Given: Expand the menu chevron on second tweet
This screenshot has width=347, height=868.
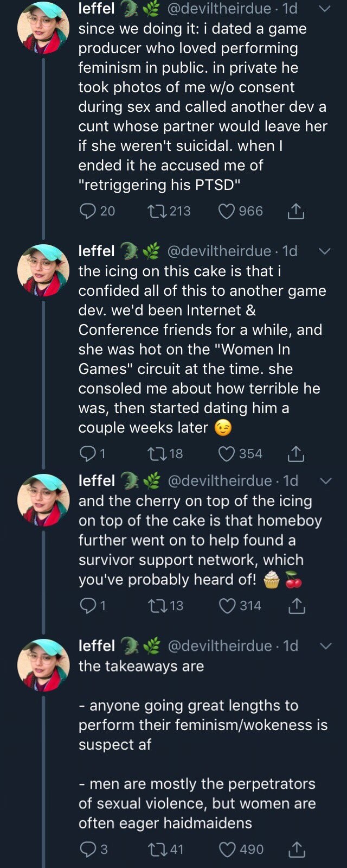Looking at the screenshot, I should (324, 251).
